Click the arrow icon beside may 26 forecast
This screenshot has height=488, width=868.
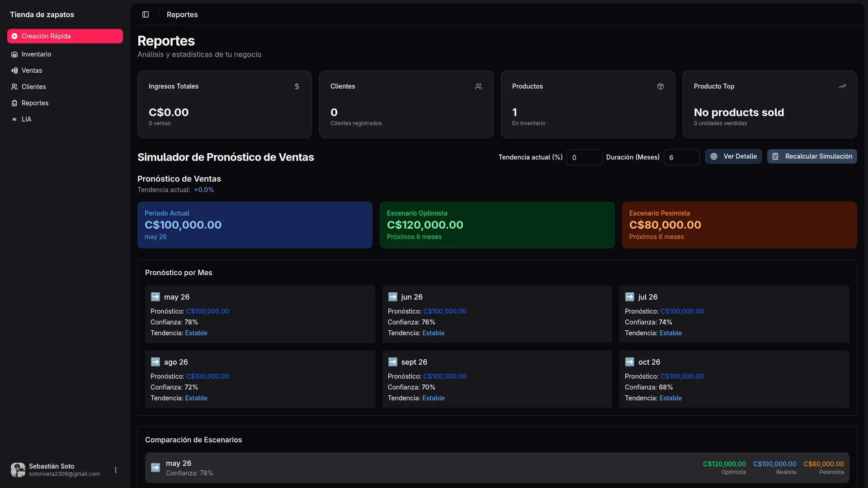(156, 297)
